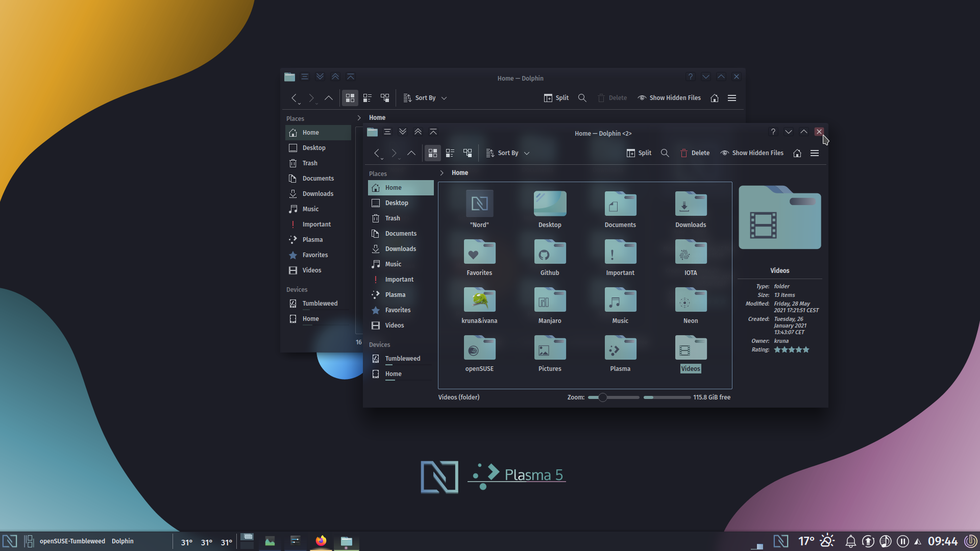Open title bar application menu of front window
Screen dimensions: 980x551
point(387,132)
